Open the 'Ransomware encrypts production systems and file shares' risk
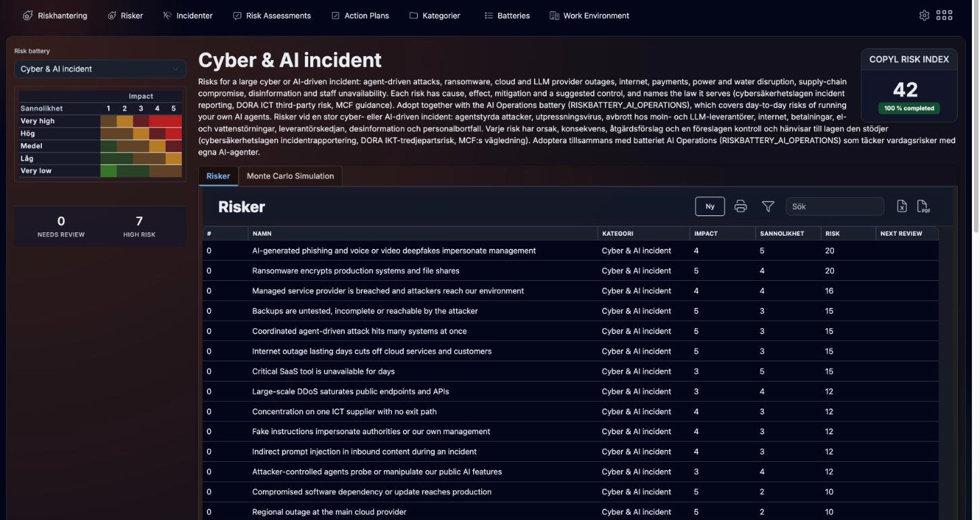This screenshot has width=980, height=520. coord(570,271)
